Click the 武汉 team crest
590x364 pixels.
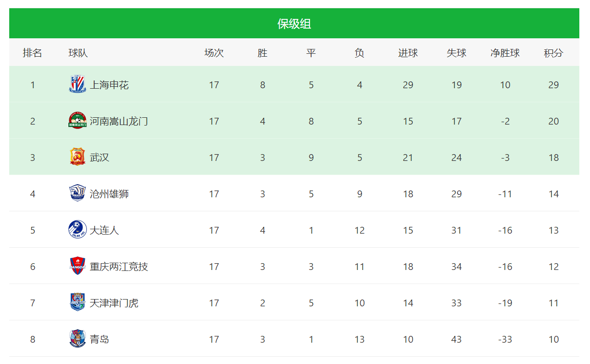coord(77,158)
